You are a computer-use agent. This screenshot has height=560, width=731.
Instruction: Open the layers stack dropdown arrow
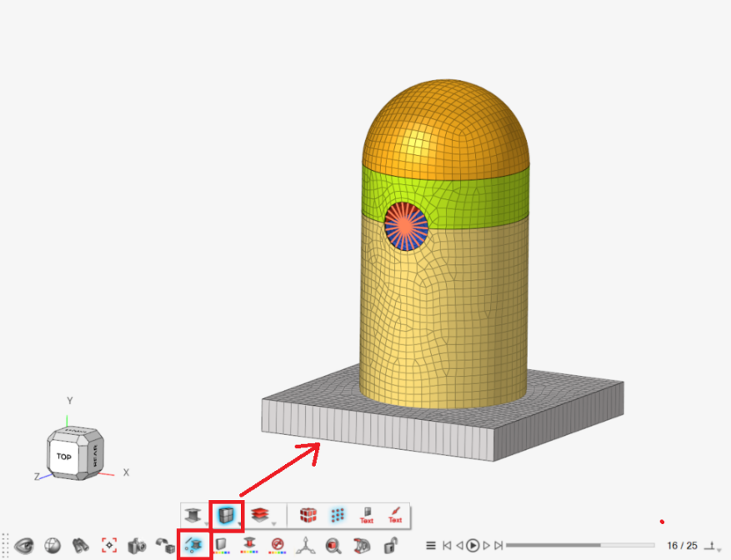tap(275, 524)
